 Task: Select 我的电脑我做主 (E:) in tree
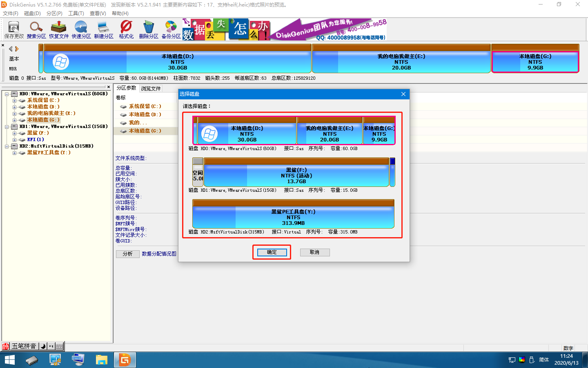pos(51,113)
